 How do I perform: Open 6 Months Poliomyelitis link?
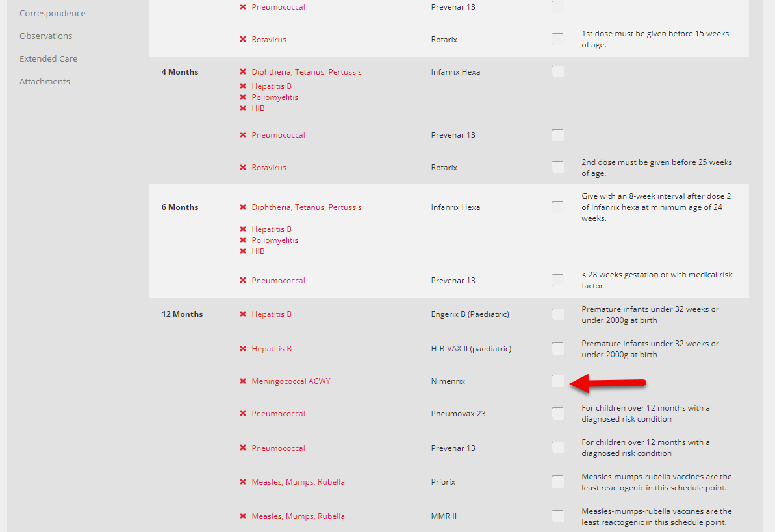coord(275,240)
